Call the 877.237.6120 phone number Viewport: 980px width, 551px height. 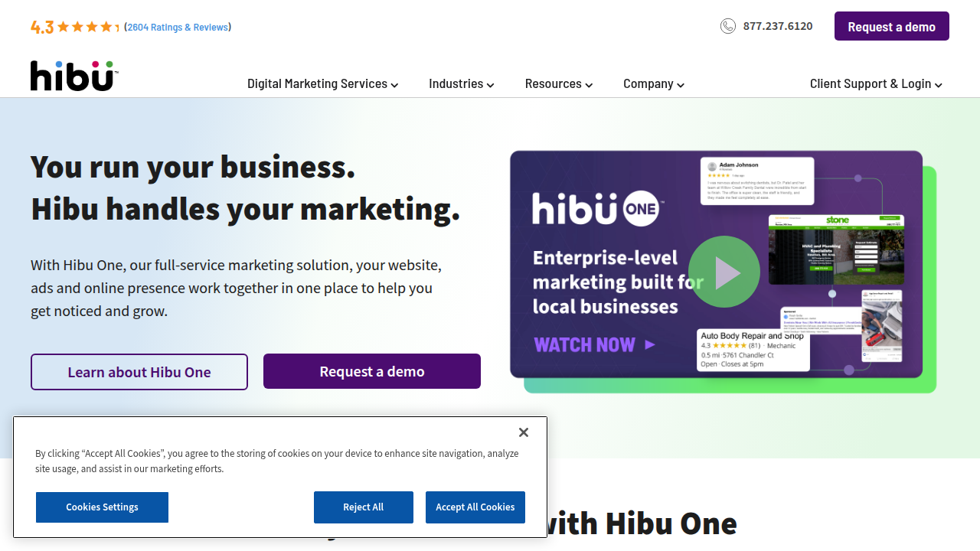coord(778,26)
